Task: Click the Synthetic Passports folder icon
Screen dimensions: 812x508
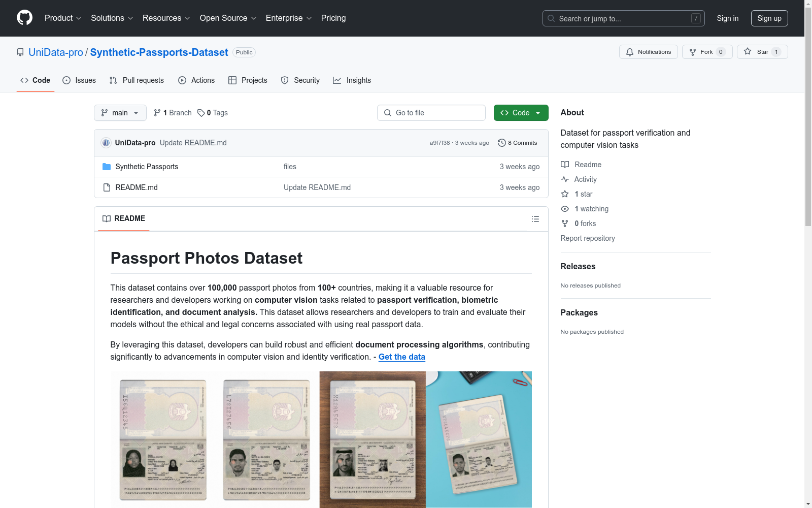Action: 107,166
